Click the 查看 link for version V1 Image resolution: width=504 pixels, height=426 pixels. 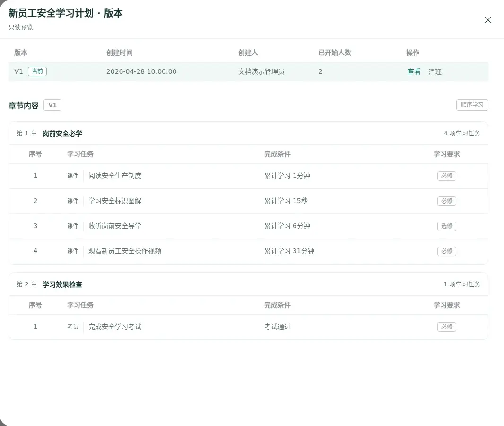[x=414, y=72]
